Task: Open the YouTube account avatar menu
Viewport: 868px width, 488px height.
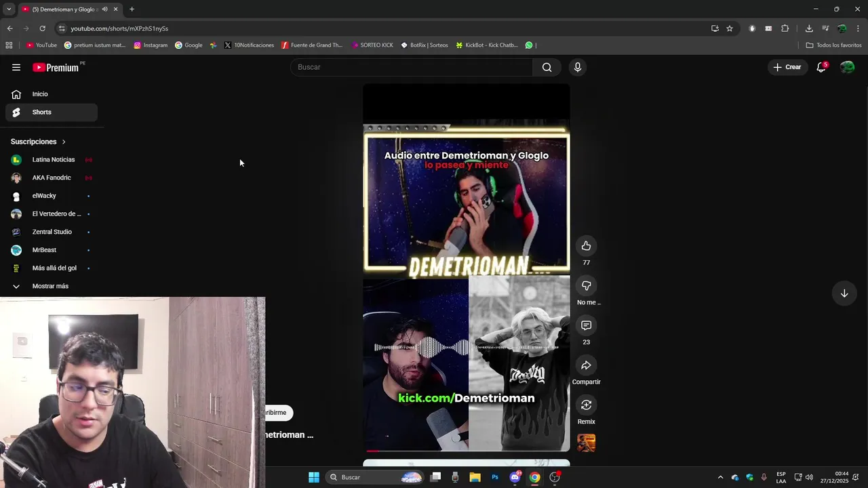Action: point(847,67)
